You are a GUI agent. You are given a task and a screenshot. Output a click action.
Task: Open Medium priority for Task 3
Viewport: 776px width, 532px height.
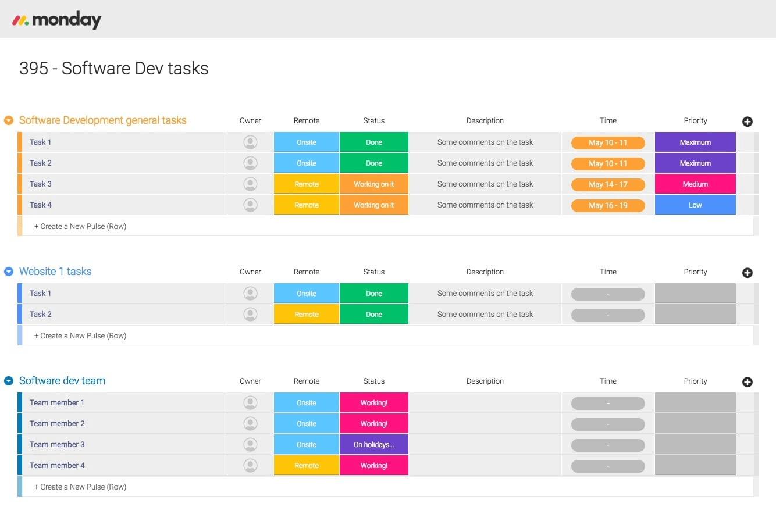coord(695,184)
